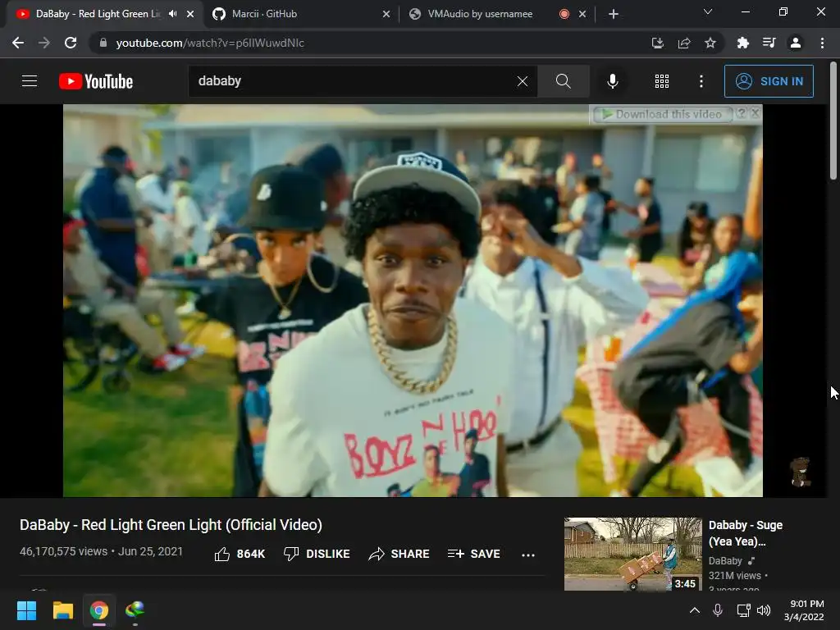
Task: Like the video with 864K thumbs up
Action: pyautogui.click(x=240, y=554)
